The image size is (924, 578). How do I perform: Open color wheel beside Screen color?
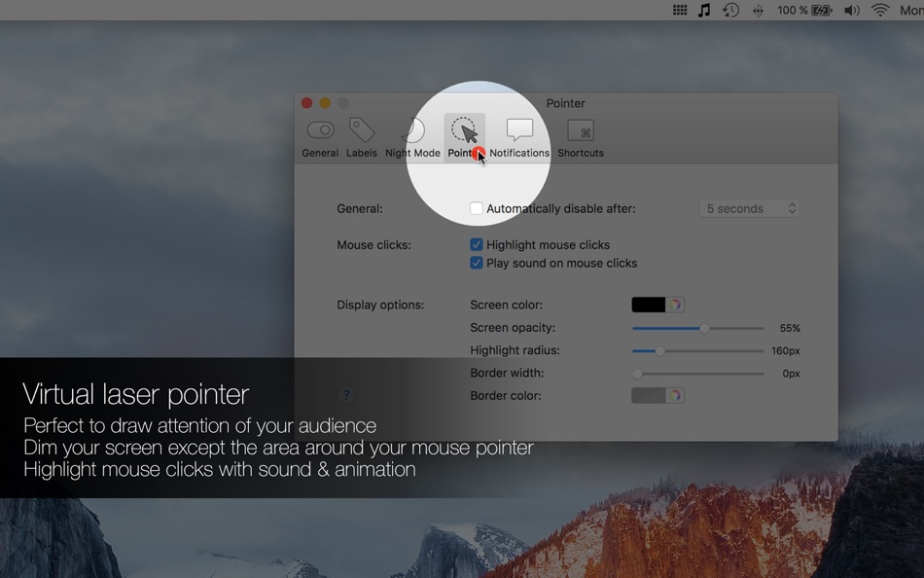click(x=675, y=305)
